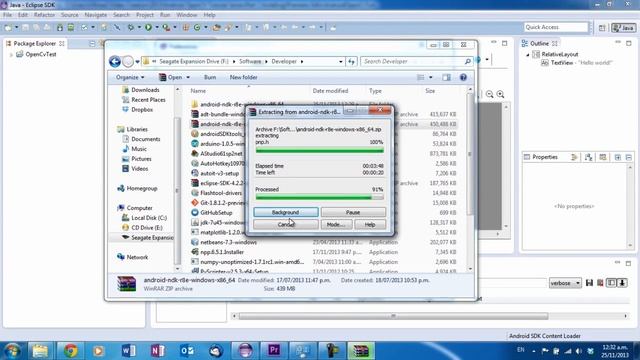640x360 pixels.
Task: Zoom out in the layout editor
Action: click(490, 94)
